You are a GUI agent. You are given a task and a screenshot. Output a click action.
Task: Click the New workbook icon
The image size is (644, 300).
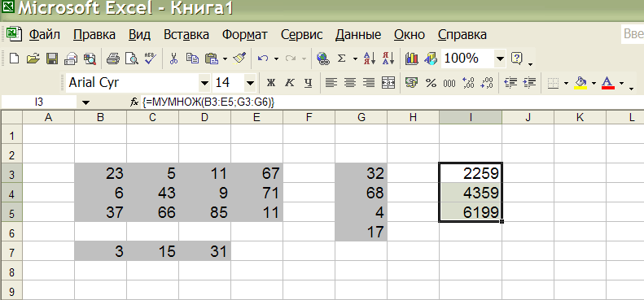[x=14, y=59]
